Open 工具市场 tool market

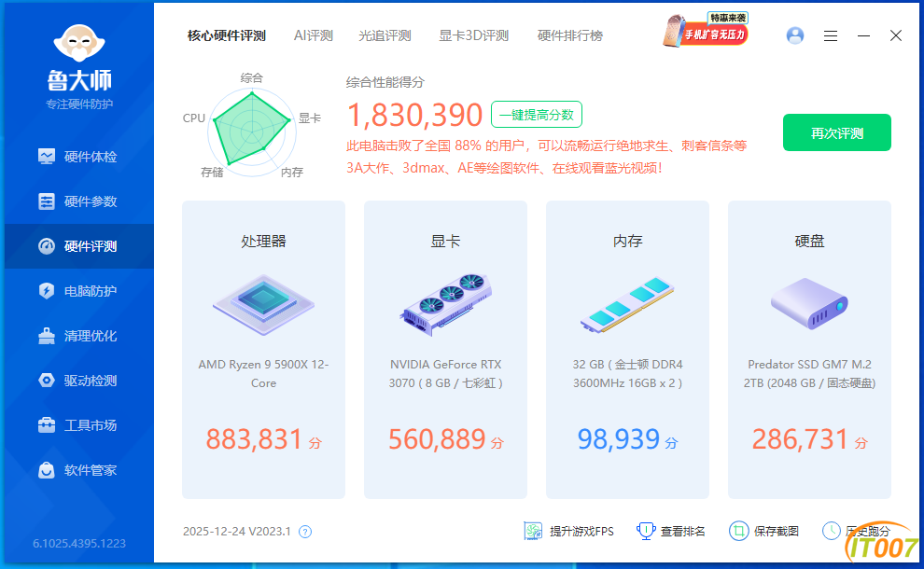point(78,425)
